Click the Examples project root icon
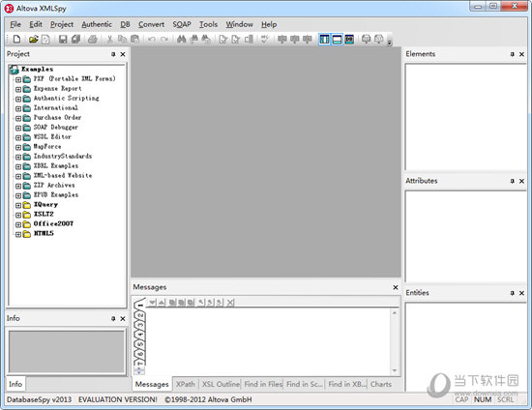The image size is (532, 410). 14,70
